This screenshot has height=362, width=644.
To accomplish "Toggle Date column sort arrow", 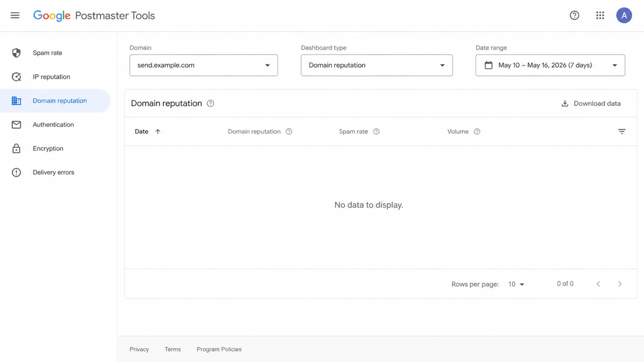I will pyautogui.click(x=158, y=131).
